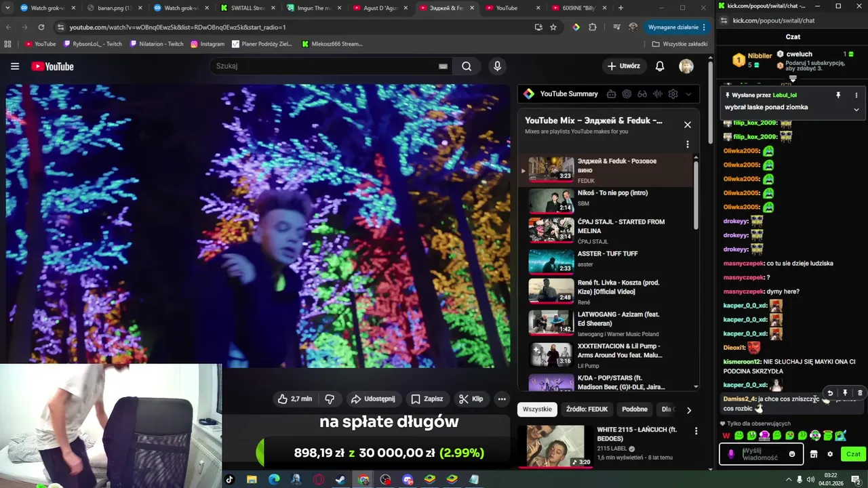Switch to the Imgur tab
Image resolution: width=868 pixels, height=488 pixels.
tap(315, 8)
